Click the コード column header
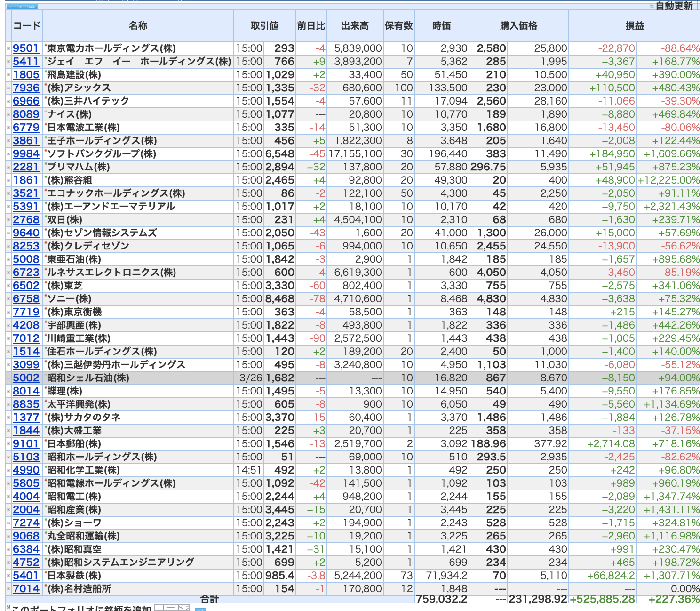700x611 pixels. point(27,26)
